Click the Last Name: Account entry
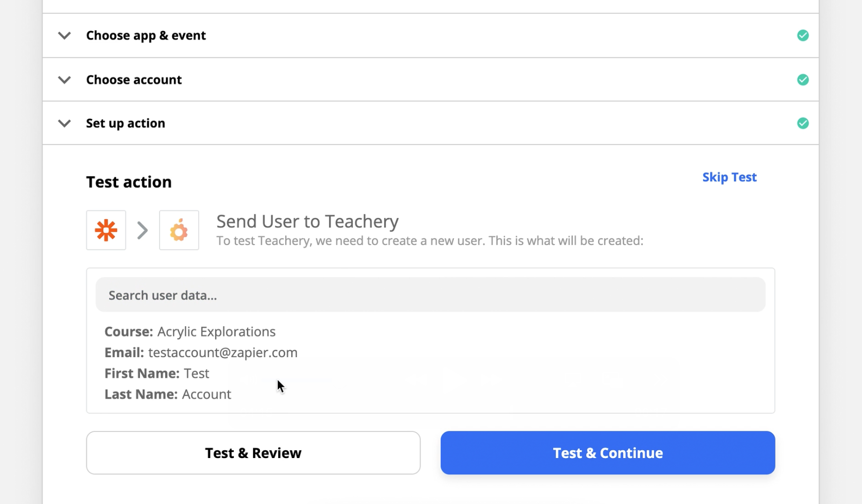The image size is (862, 504). pos(168,394)
